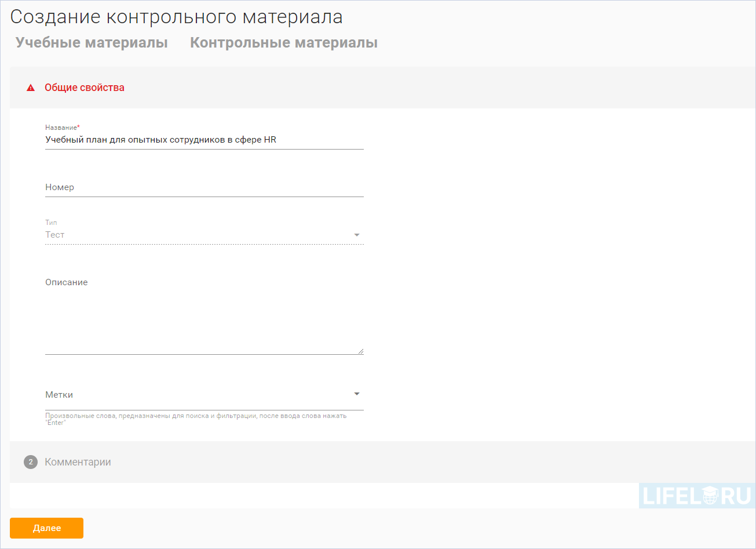Click the numbered circle beside Комментарии

[30, 462]
